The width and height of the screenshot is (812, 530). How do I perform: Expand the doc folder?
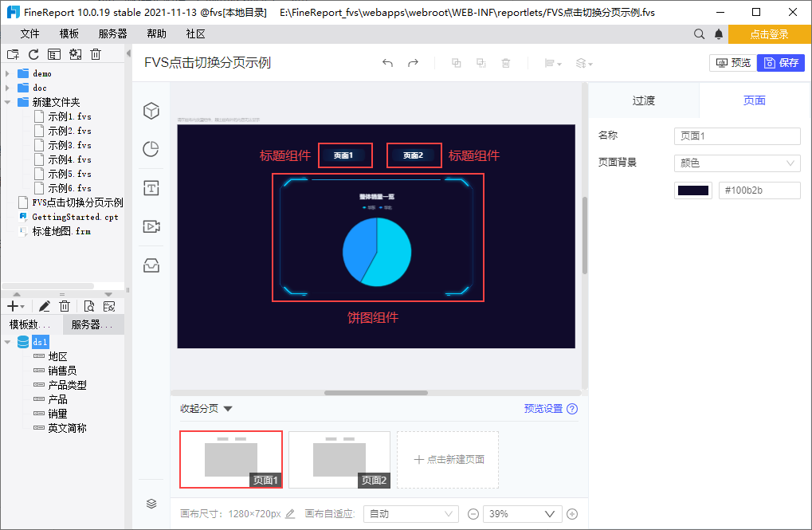click(x=7, y=88)
